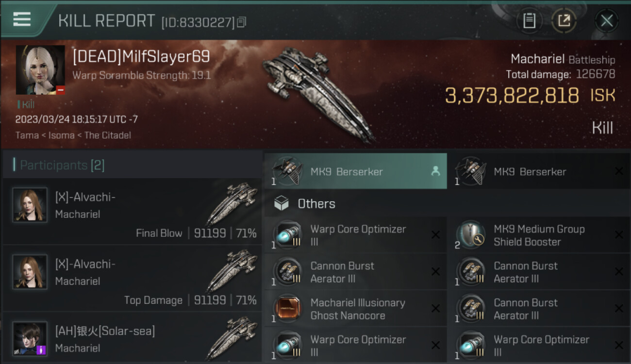Click the first Warp Core Optimizer III icon

(x=287, y=235)
